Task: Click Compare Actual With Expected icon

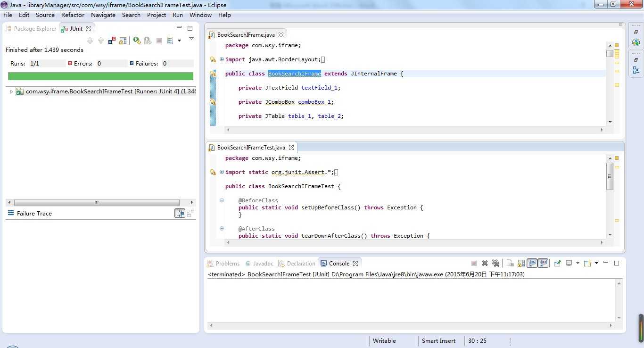Action: click(x=190, y=213)
